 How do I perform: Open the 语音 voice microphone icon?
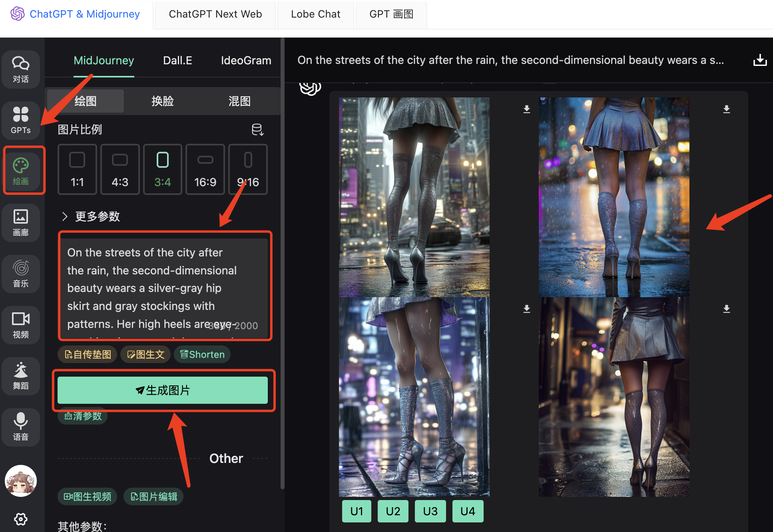[21, 427]
